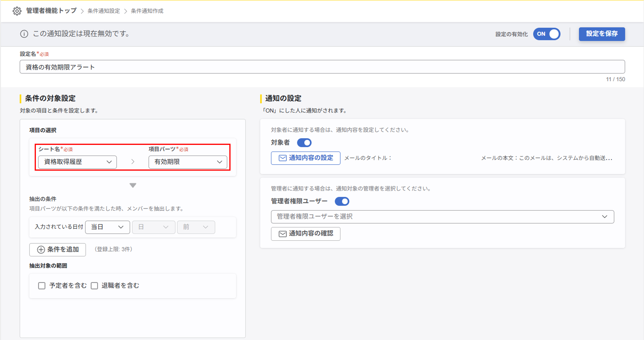Disable the 管理者権限ユーザー toggle
Viewport: 644px width, 340px height.
(342, 201)
